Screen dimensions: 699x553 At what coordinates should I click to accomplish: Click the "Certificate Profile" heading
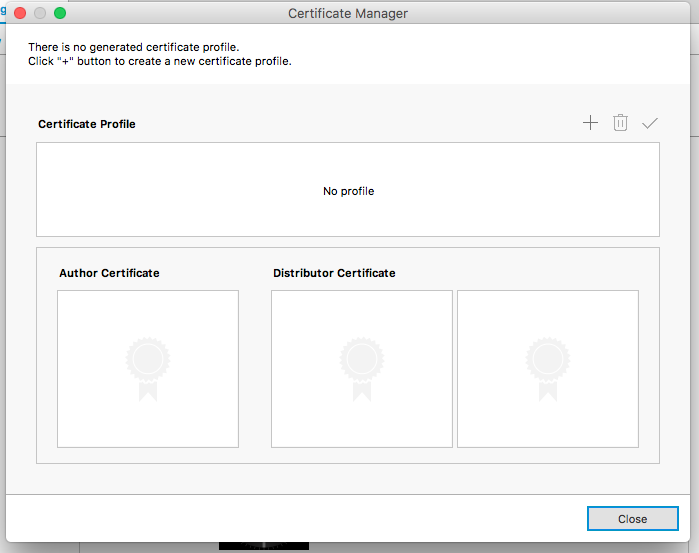[x=87, y=124]
